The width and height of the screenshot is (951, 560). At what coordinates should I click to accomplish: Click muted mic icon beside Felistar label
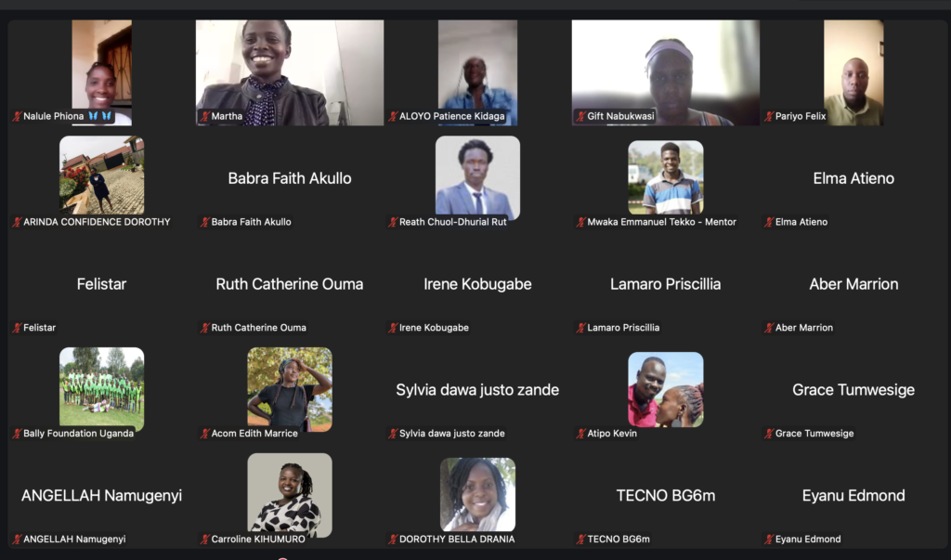point(17,328)
